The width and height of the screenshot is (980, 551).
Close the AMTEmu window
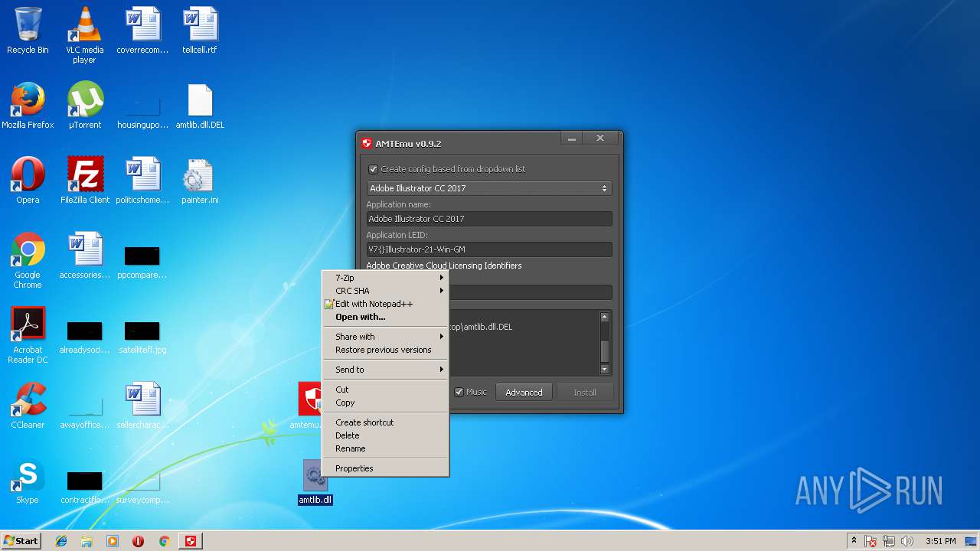600,139
